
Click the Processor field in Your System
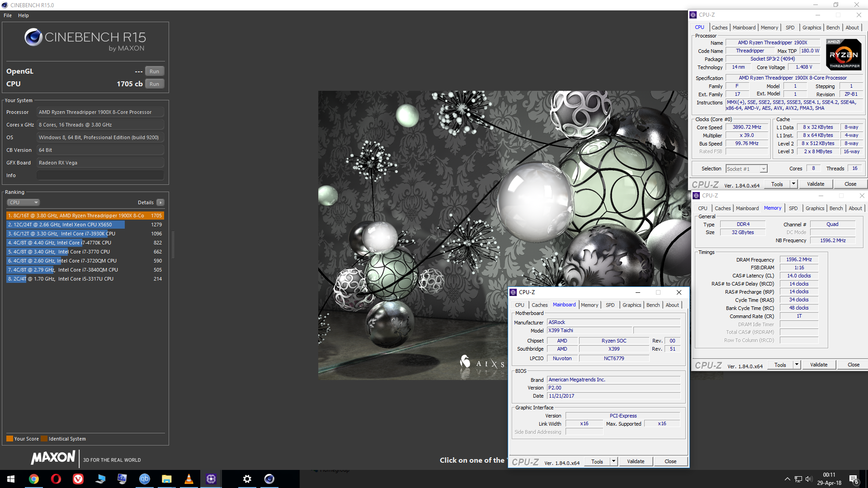100,112
